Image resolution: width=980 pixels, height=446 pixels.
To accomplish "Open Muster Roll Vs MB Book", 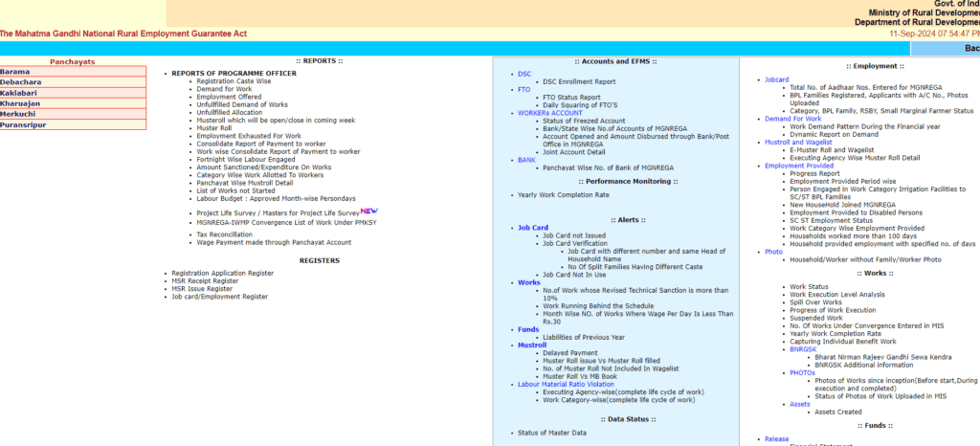I will 579,377.
